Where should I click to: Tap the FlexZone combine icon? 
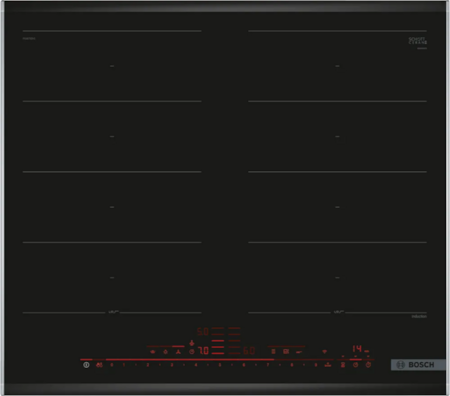[273, 351]
